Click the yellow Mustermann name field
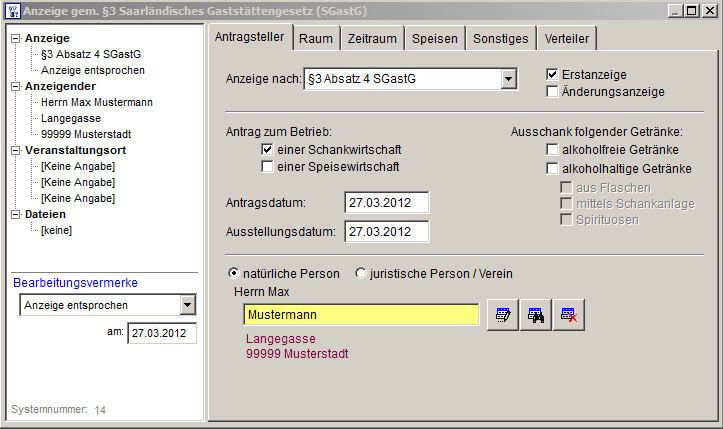This screenshot has height=429, width=723. 360,314
